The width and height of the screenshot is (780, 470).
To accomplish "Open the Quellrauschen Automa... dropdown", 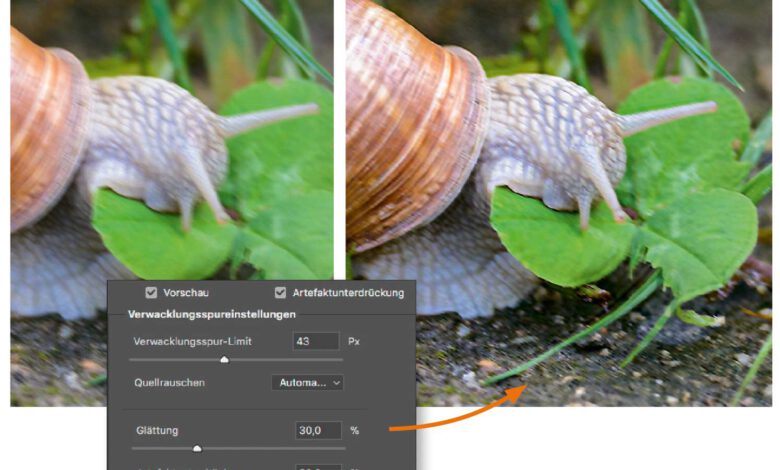I will pyautogui.click(x=307, y=382).
